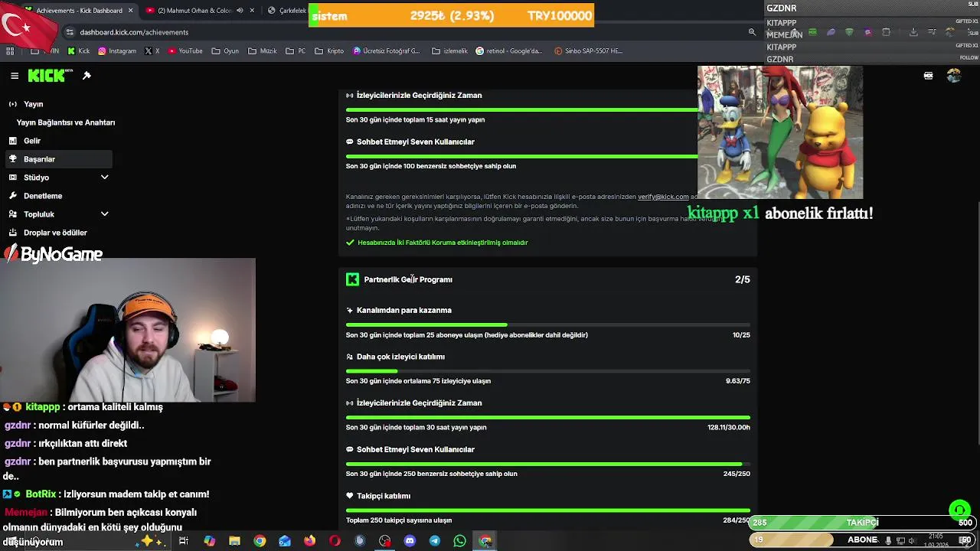980x551 pixels.
Task: Click the Partnerlik Gelir Programı heading
Action: 408,279
